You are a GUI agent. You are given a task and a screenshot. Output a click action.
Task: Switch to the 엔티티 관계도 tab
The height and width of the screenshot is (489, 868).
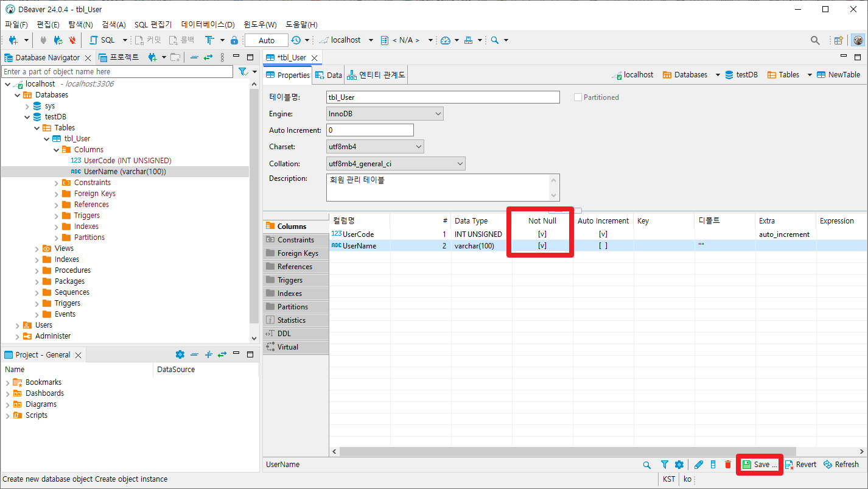(x=376, y=75)
